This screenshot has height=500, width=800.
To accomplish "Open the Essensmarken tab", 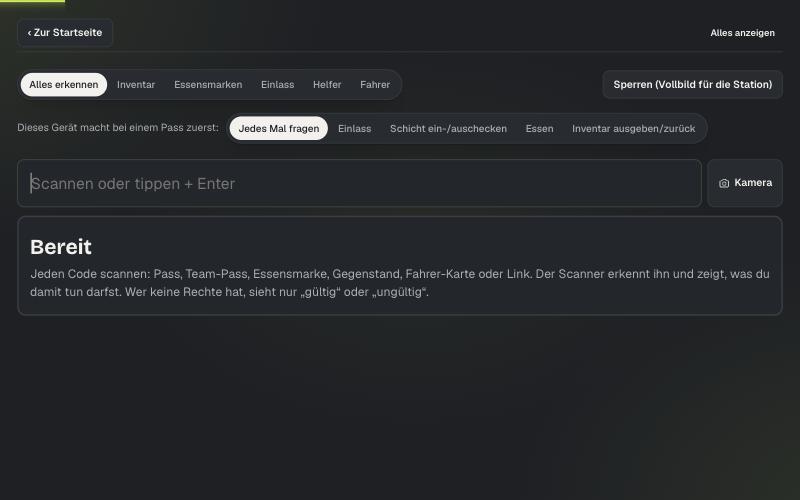I will (208, 85).
